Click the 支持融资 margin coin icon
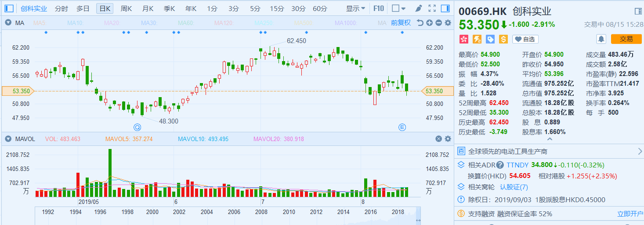The image size is (644, 225). (x=461, y=214)
